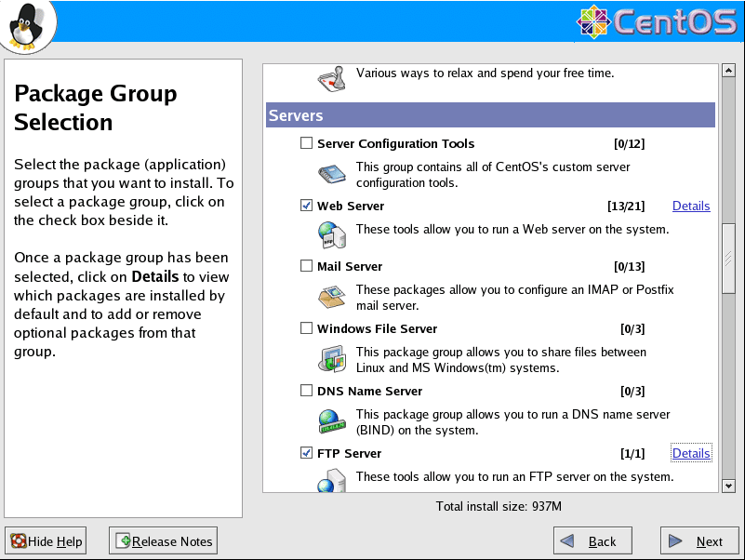Click the [13/21] package count
Viewport: 745px width, 560px height.
[x=626, y=206]
